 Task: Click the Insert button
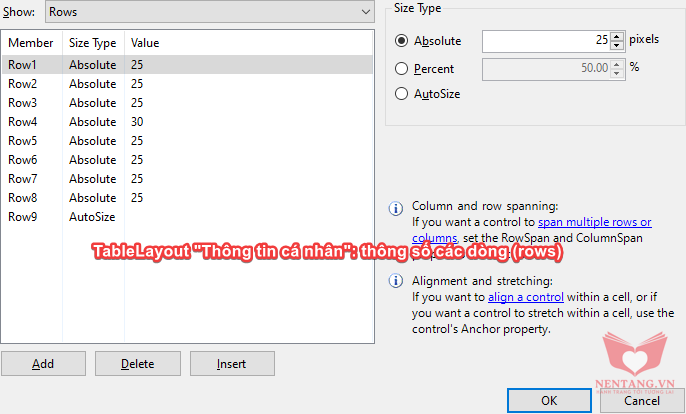232,363
